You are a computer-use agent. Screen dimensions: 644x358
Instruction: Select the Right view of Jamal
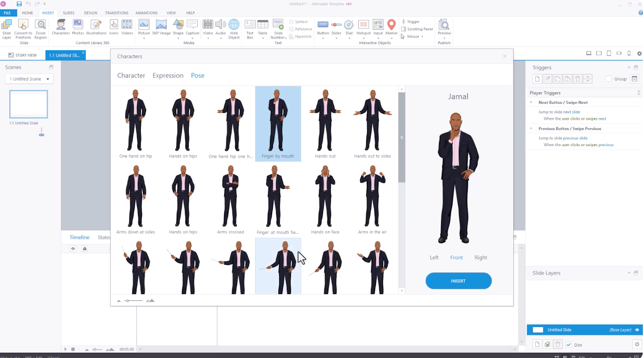click(x=481, y=257)
